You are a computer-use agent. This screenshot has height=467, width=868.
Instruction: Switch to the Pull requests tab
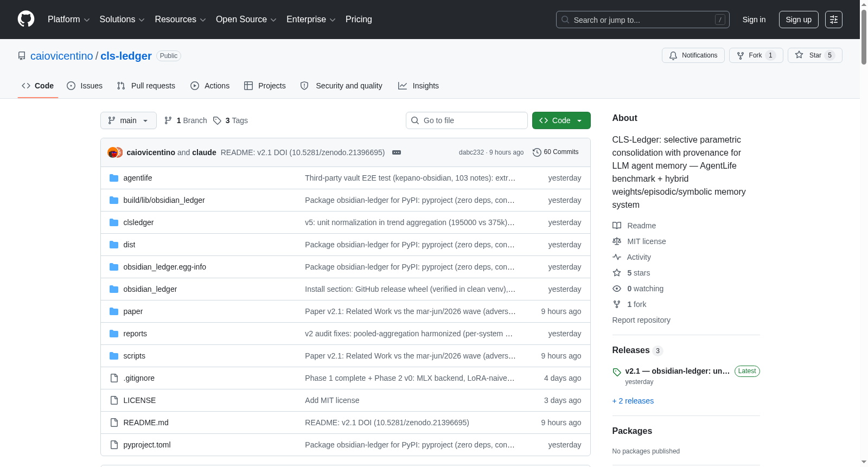pyautogui.click(x=146, y=86)
